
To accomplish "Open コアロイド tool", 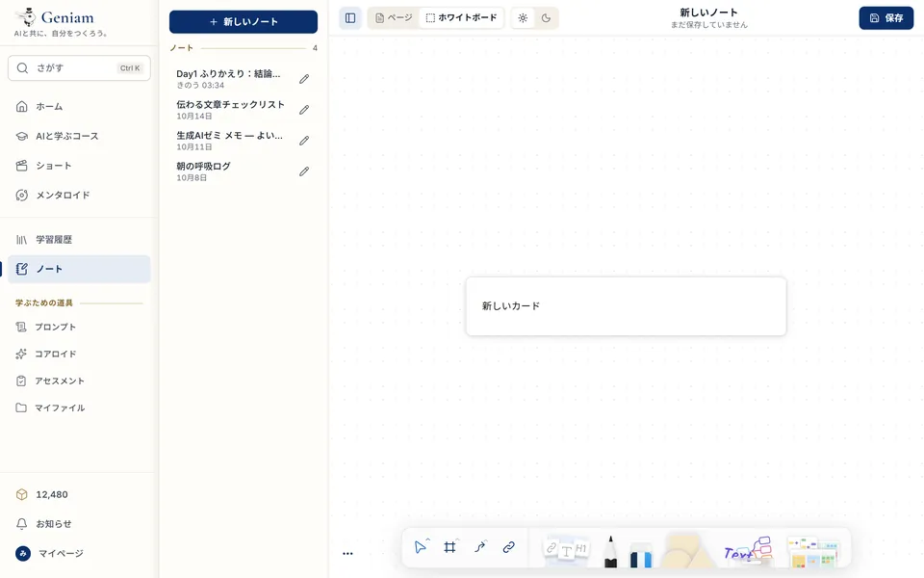I will tap(79, 354).
